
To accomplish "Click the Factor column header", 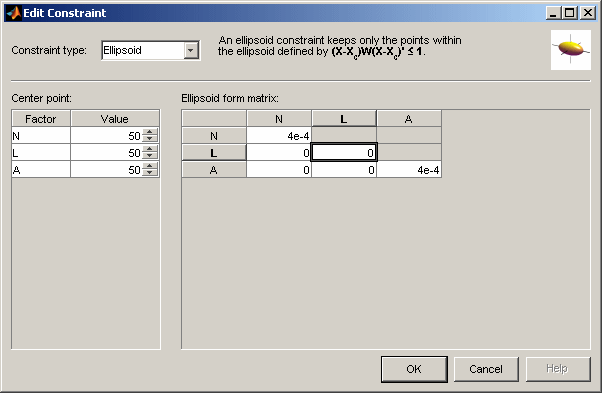I will [x=41, y=119].
